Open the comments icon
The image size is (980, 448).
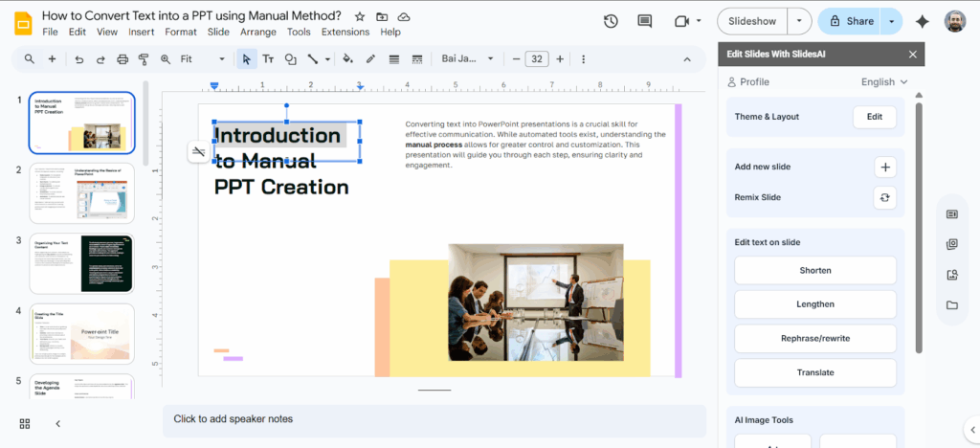pyautogui.click(x=645, y=21)
